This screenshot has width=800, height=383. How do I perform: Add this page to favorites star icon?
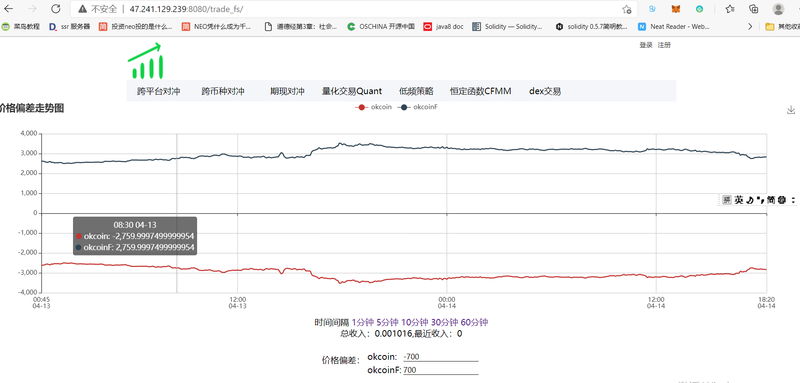(627, 9)
